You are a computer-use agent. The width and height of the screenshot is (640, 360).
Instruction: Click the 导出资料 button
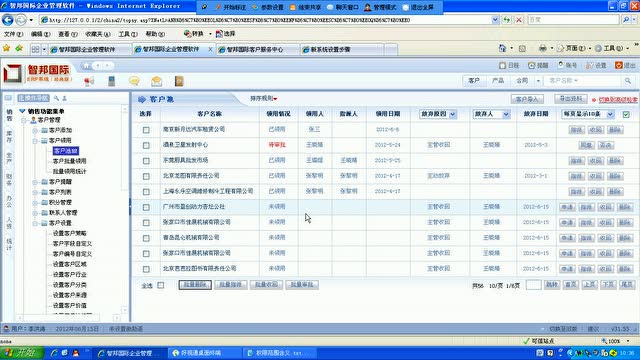click(x=571, y=99)
